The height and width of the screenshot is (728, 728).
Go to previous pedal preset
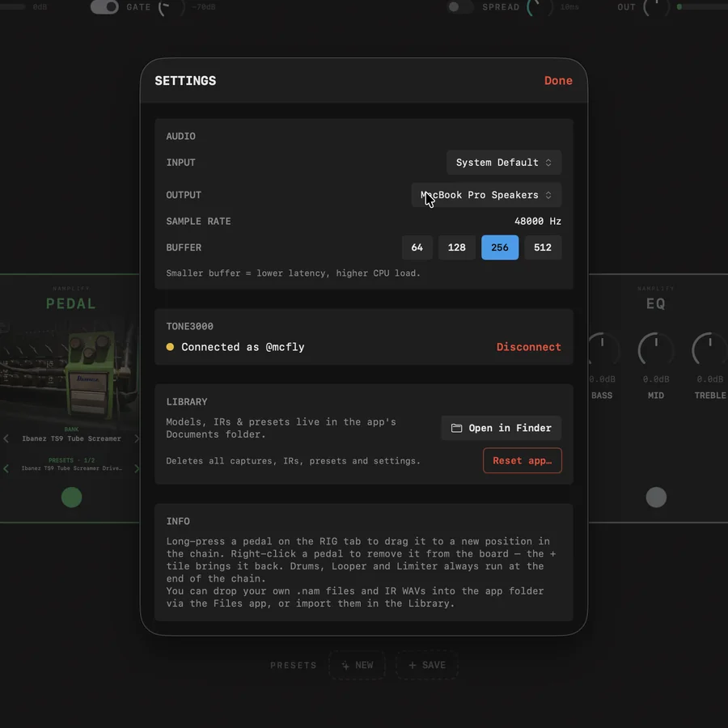coord(6,468)
